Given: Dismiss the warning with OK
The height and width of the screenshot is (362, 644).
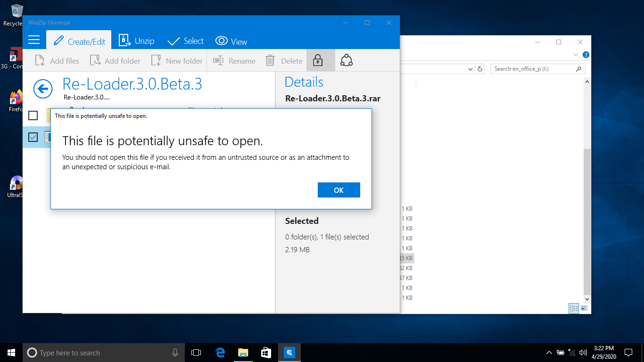Looking at the screenshot, I should point(339,190).
